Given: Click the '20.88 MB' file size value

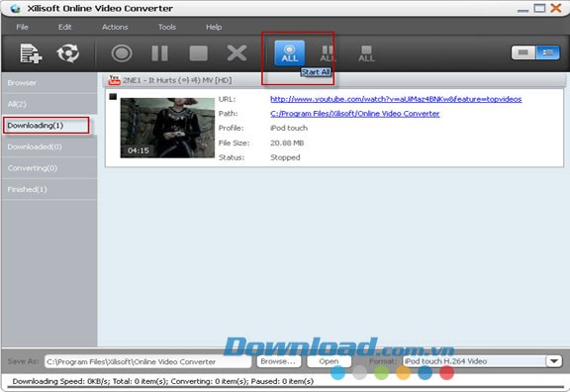Looking at the screenshot, I should click(x=287, y=143).
